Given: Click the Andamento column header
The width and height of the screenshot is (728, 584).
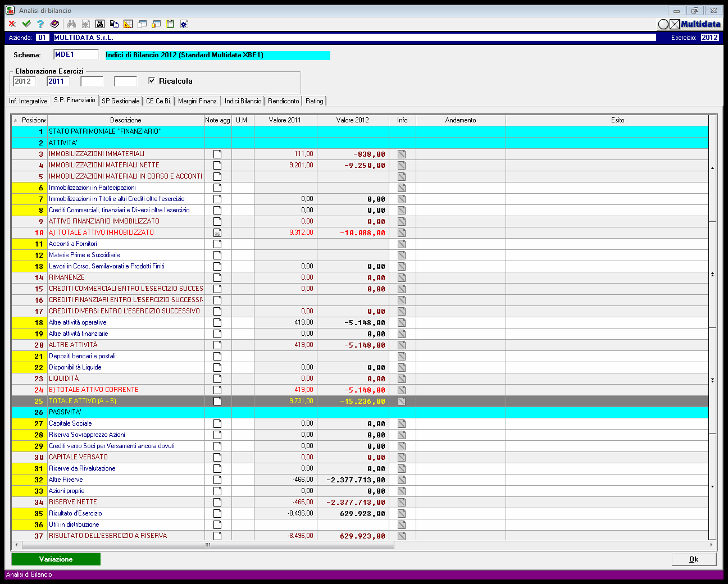Looking at the screenshot, I should pos(461,120).
